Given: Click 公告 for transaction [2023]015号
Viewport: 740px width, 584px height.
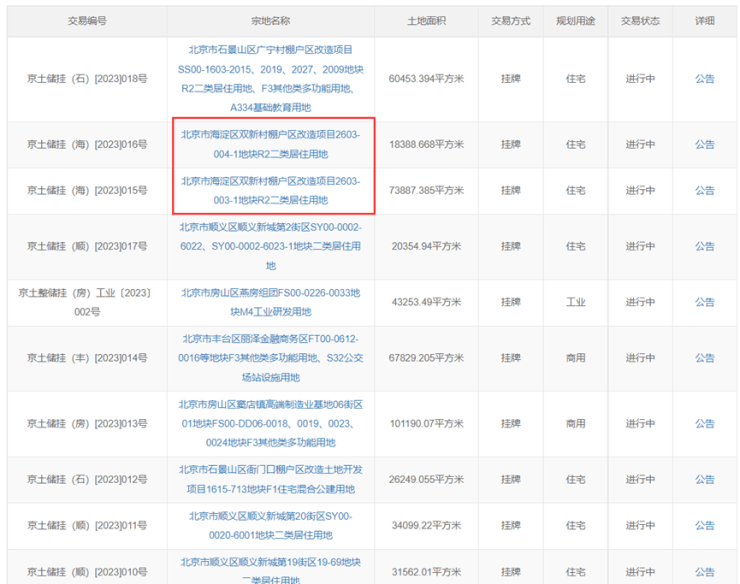Looking at the screenshot, I should [705, 190].
